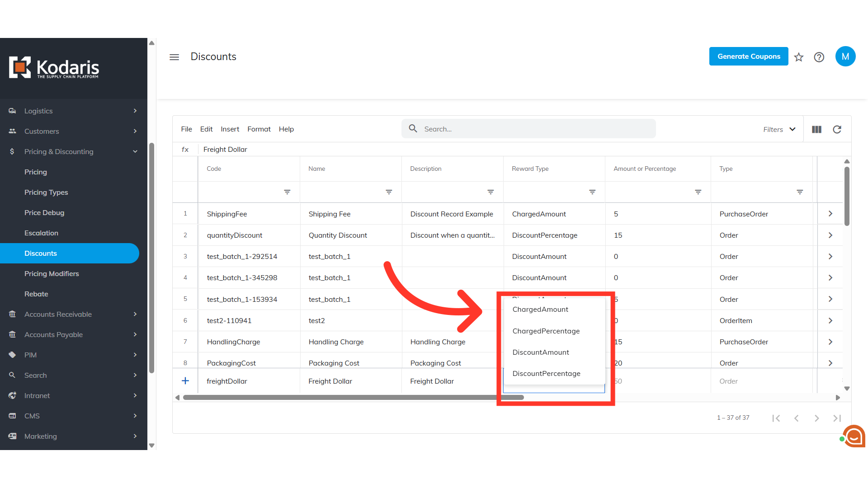Click the column chooser icon
868x488 pixels.
click(x=816, y=129)
